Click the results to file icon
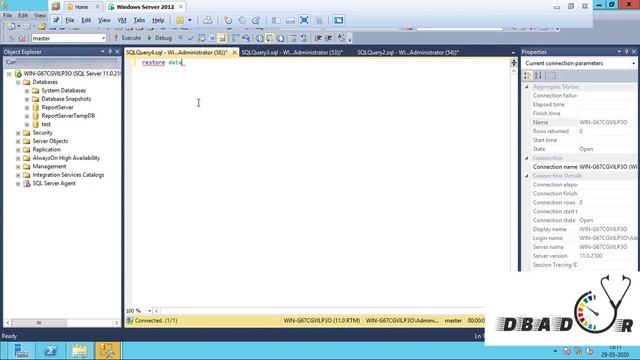Screen dimensions: 640x360 click(281, 38)
